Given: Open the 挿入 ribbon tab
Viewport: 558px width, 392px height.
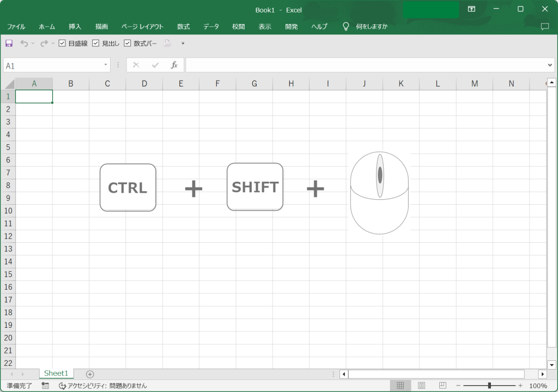Looking at the screenshot, I should pyautogui.click(x=75, y=26).
